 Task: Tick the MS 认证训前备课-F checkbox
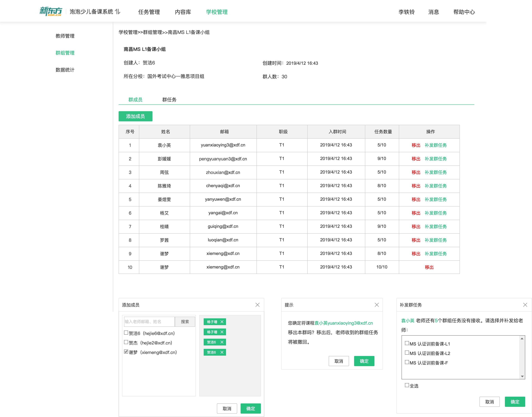tap(407, 362)
